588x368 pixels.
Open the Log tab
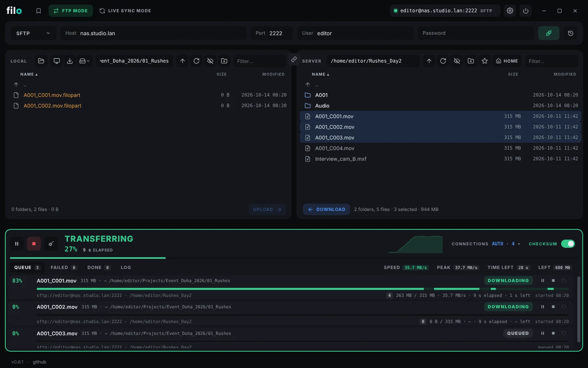click(126, 267)
